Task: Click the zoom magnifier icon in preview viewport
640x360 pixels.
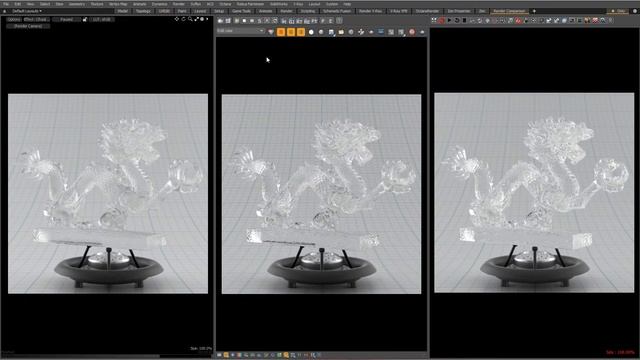Action: (x=190, y=19)
